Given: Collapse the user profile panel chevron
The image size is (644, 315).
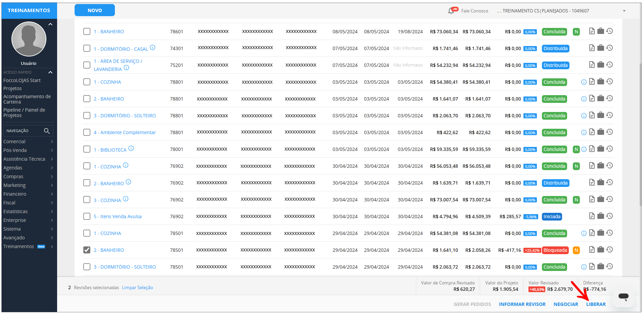Looking at the screenshot, I should click(50, 24).
